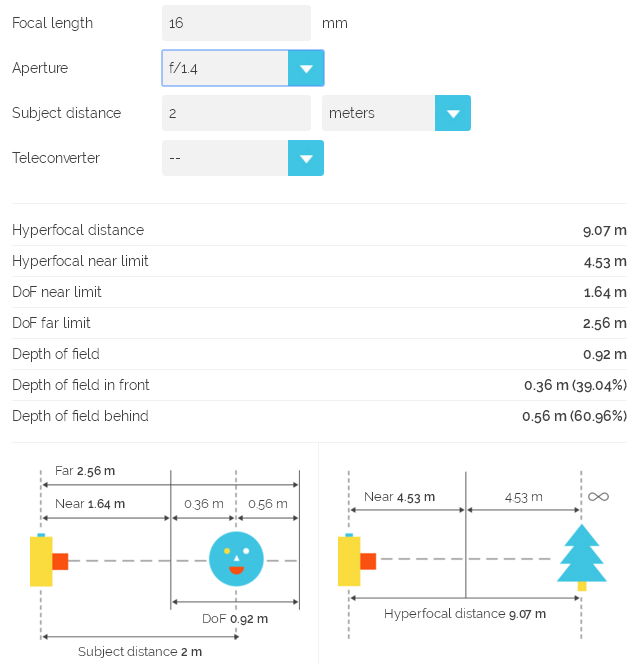Screen dimensions: 641x664
Task: Click the blue tree icon in hyperfocal diagram
Action: [x=582, y=557]
